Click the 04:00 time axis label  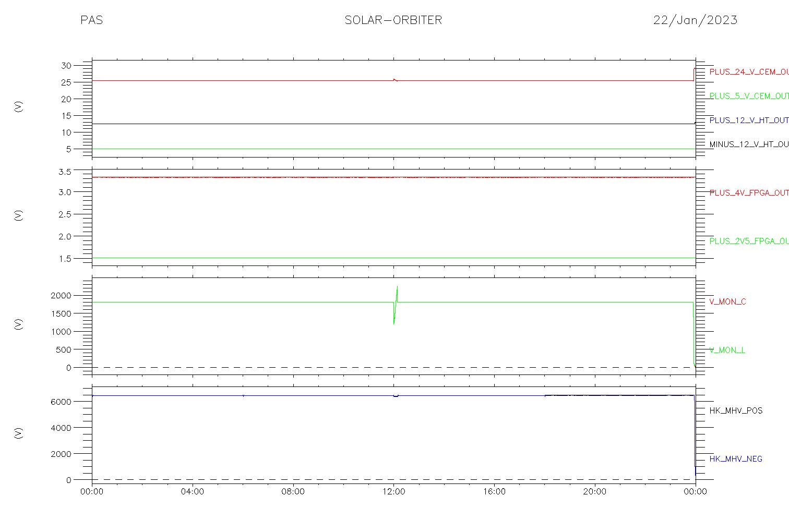[x=193, y=491]
